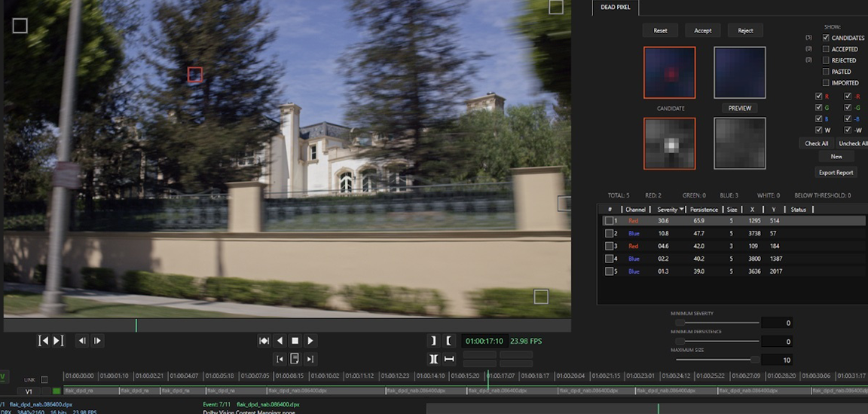The height and width of the screenshot is (414, 868).
Task: Open the DEAD PIXEL tab
Action: pyautogui.click(x=616, y=8)
